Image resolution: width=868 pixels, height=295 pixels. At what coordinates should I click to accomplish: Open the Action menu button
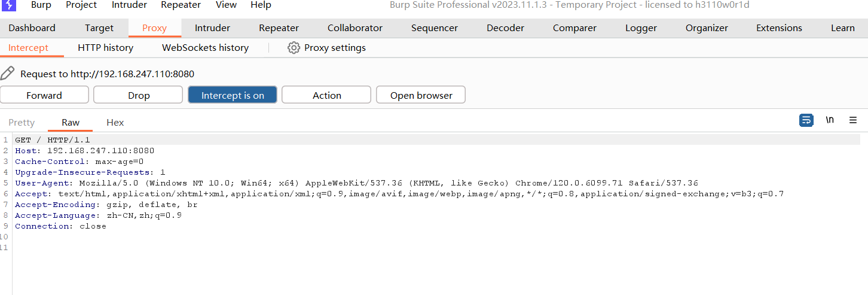point(327,95)
